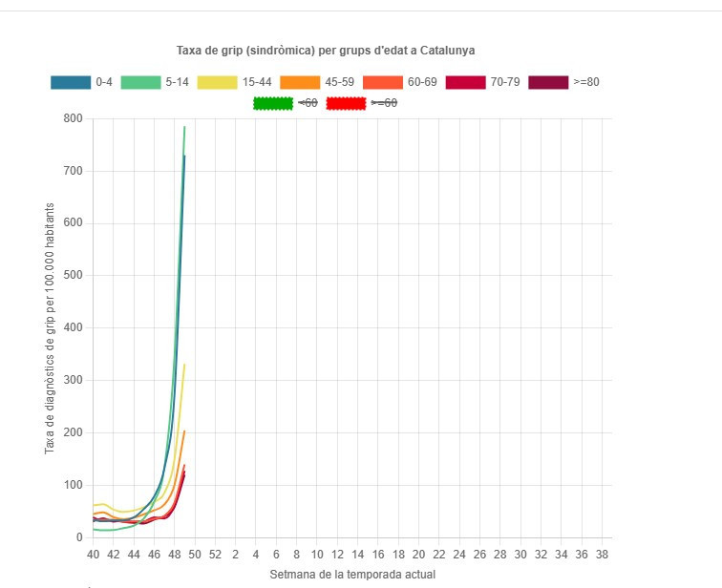
Task: Enable the struck-through >=60 red swatch
Action: [346, 103]
